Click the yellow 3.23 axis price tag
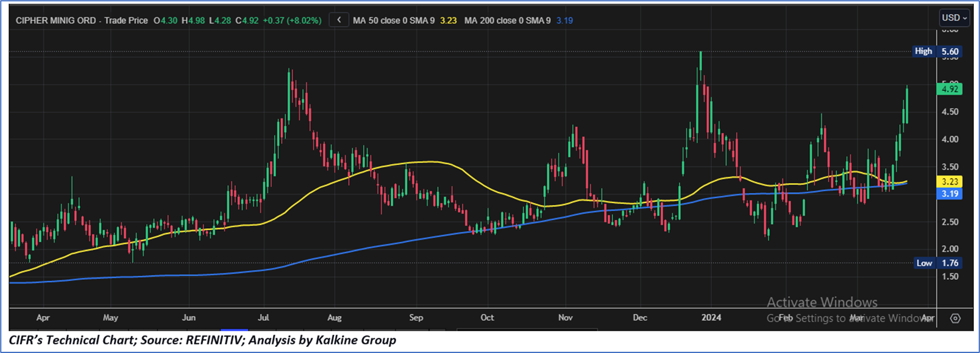 pos(950,182)
